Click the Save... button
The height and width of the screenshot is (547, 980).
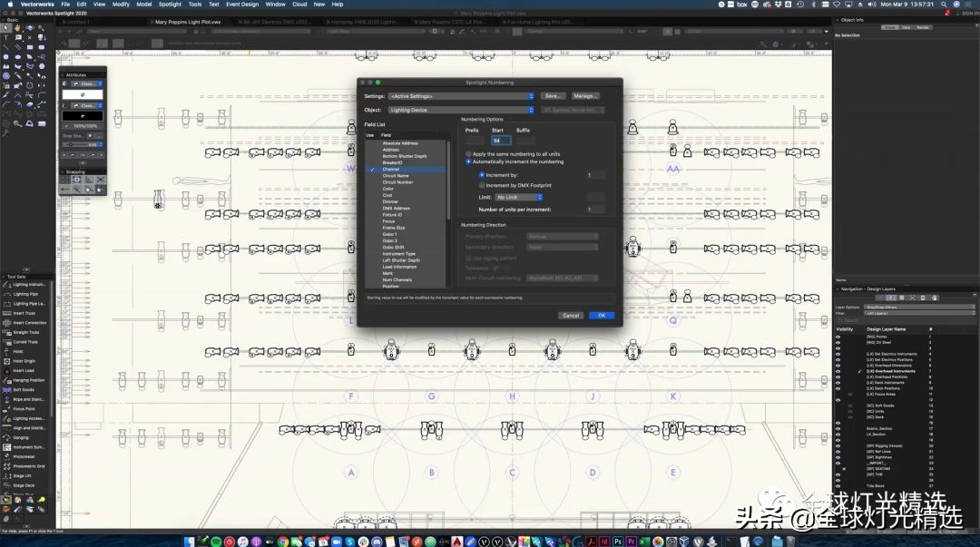(x=552, y=95)
